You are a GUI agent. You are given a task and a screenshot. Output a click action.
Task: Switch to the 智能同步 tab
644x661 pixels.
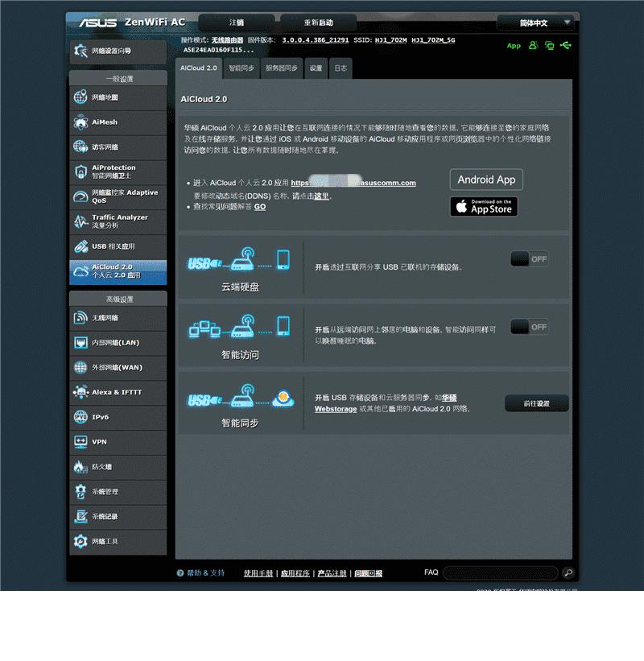point(241,68)
